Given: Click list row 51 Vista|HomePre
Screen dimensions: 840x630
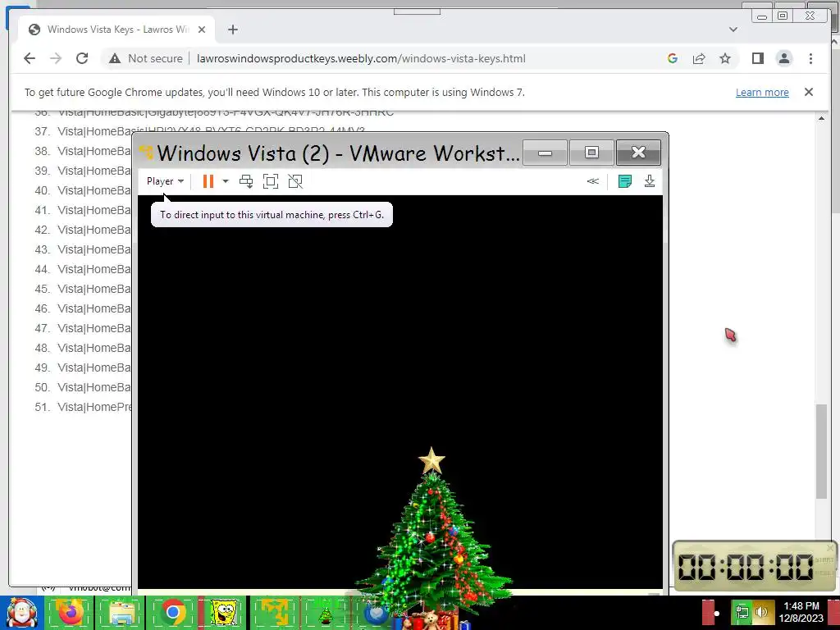Looking at the screenshot, I should click(x=83, y=407).
